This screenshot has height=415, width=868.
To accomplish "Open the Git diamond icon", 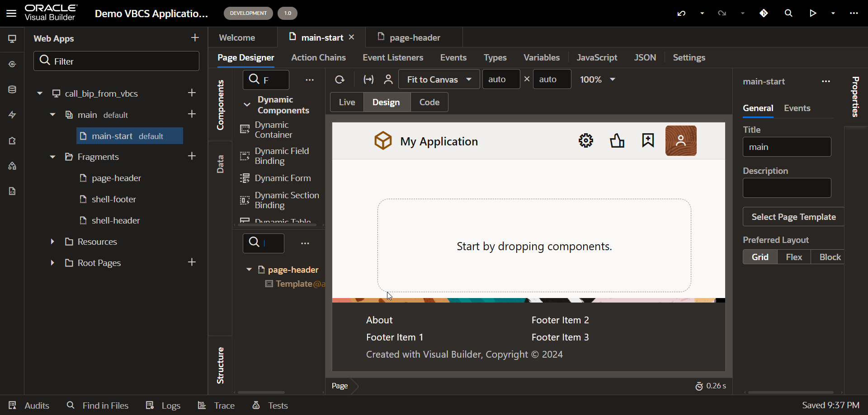I will [764, 13].
